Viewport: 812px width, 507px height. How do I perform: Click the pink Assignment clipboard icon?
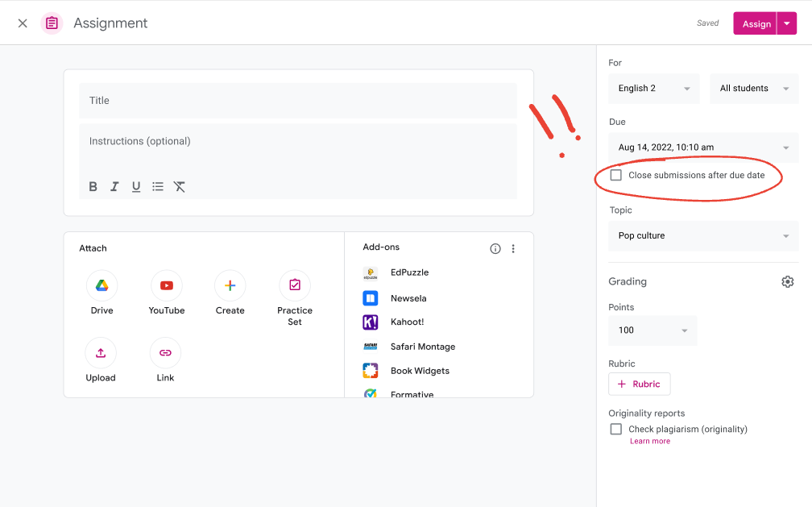pos(52,23)
